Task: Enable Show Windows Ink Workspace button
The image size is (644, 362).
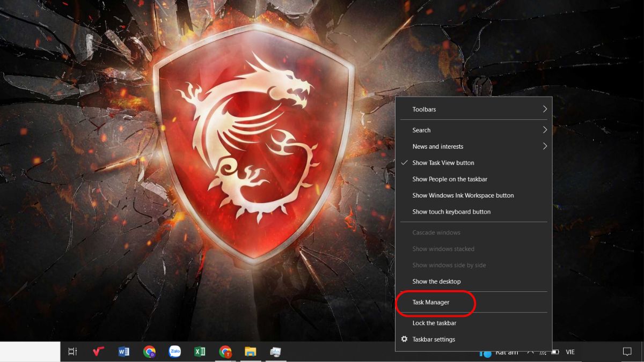Action: click(x=474, y=195)
